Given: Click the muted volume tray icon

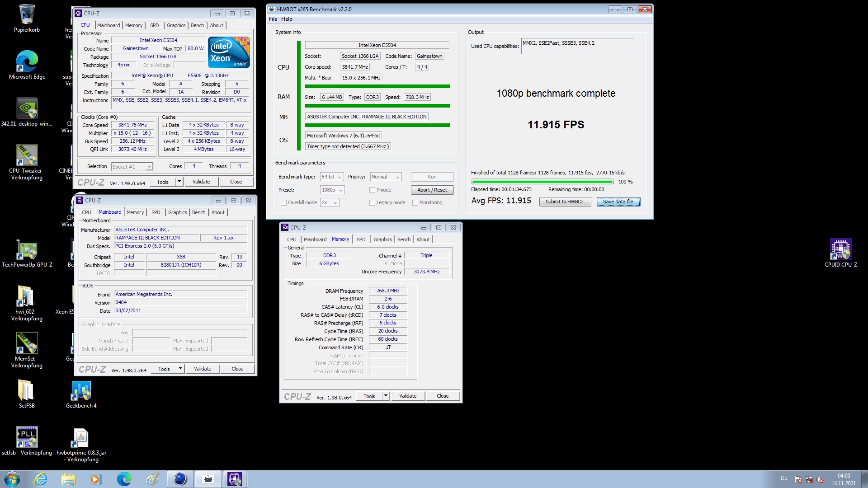Looking at the screenshot, I should [x=820, y=480].
